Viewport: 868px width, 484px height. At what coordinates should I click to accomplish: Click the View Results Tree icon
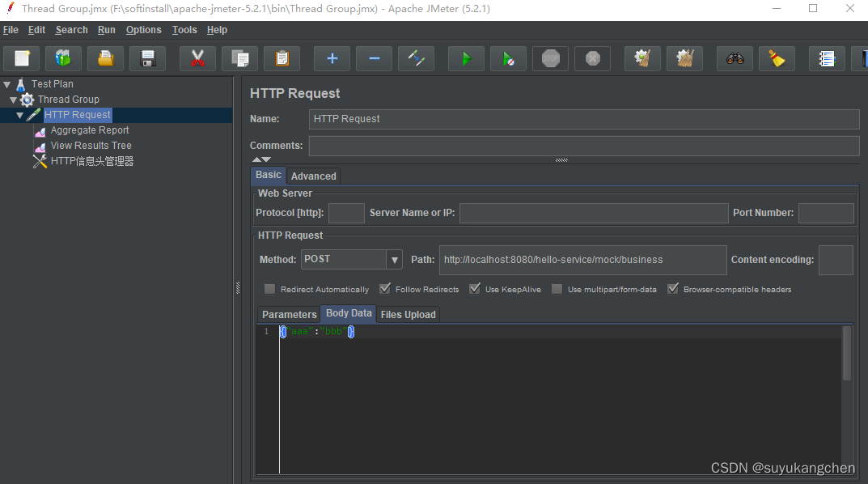(x=40, y=146)
